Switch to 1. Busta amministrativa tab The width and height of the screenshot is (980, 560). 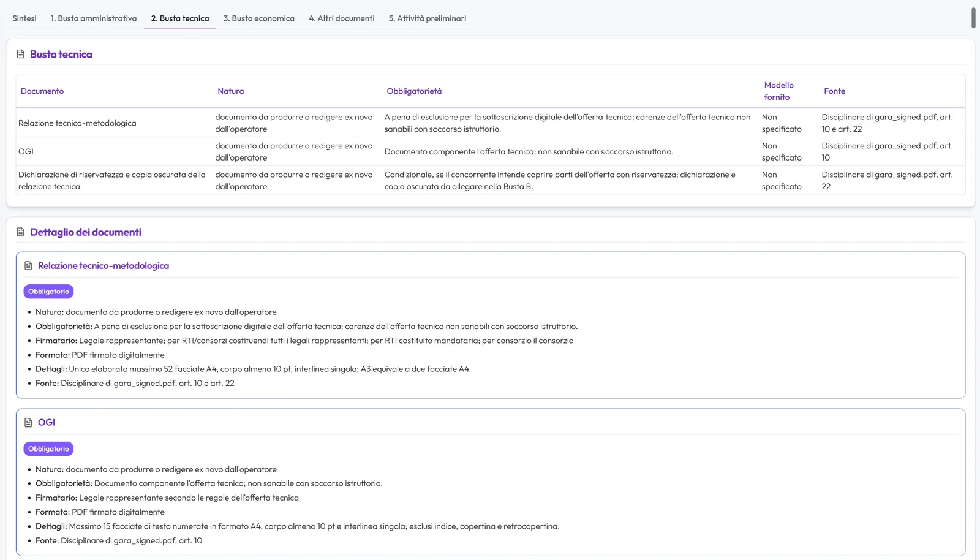[x=94, y=18]
